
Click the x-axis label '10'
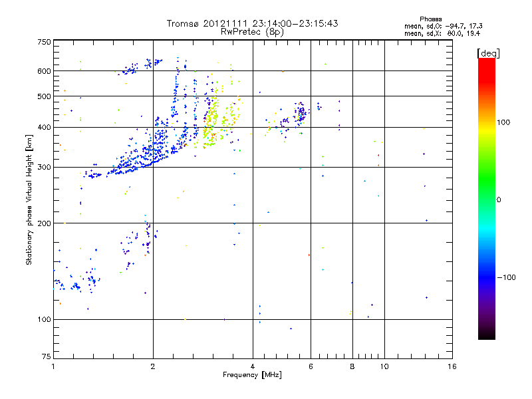(x=384, y=366)
